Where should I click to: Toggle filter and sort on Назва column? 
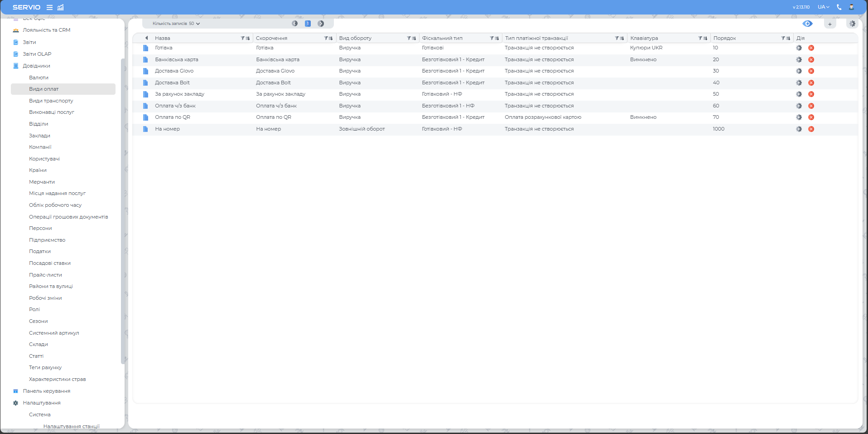point(245,38)
